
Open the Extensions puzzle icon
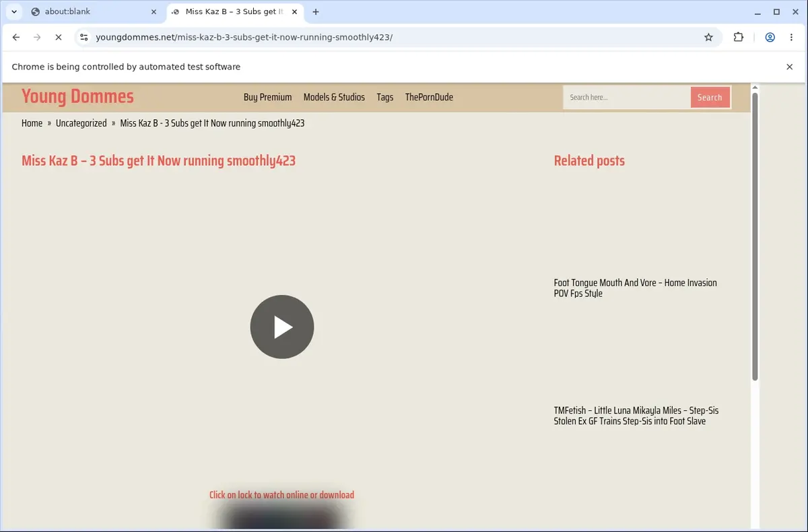point(739,37)
